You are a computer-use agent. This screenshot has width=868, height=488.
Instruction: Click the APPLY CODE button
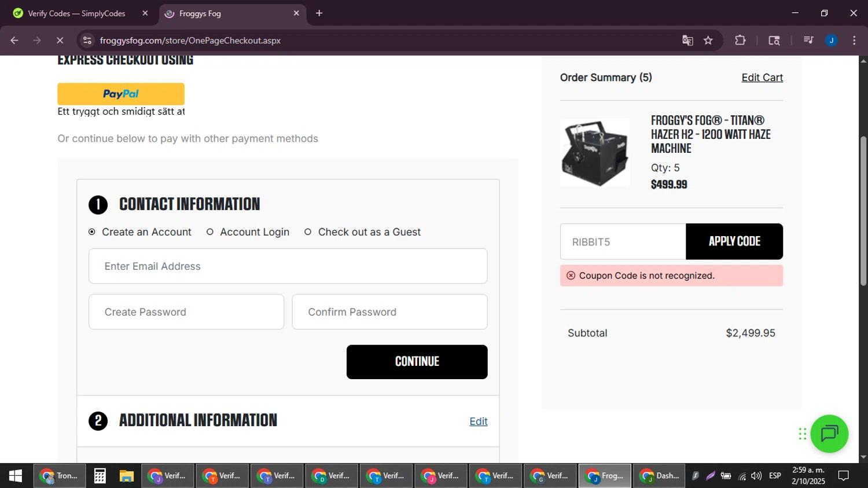734,242
